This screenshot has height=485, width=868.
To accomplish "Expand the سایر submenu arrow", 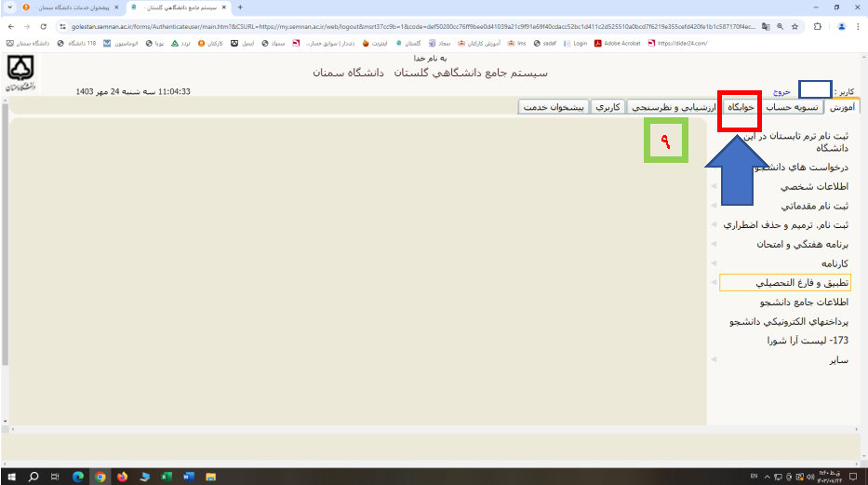I will (x=714, y=360).
